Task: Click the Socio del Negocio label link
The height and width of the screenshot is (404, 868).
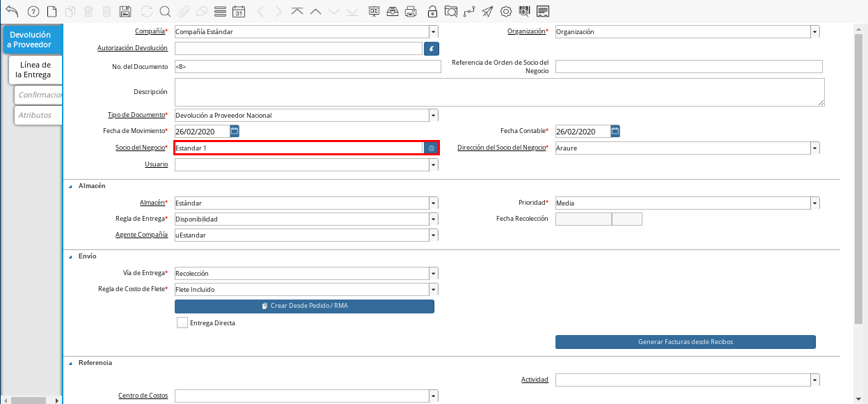Action: point(140,148)
